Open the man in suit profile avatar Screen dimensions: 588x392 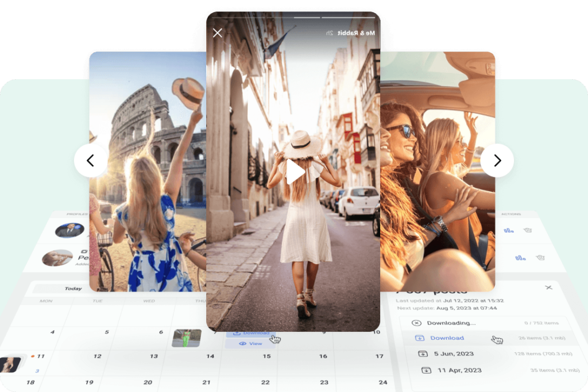69,230
